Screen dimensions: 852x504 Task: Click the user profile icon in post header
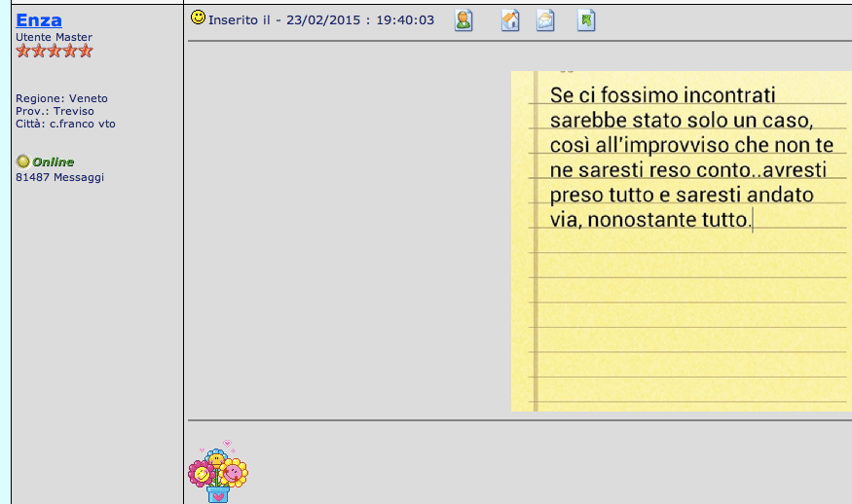[463, 20]
